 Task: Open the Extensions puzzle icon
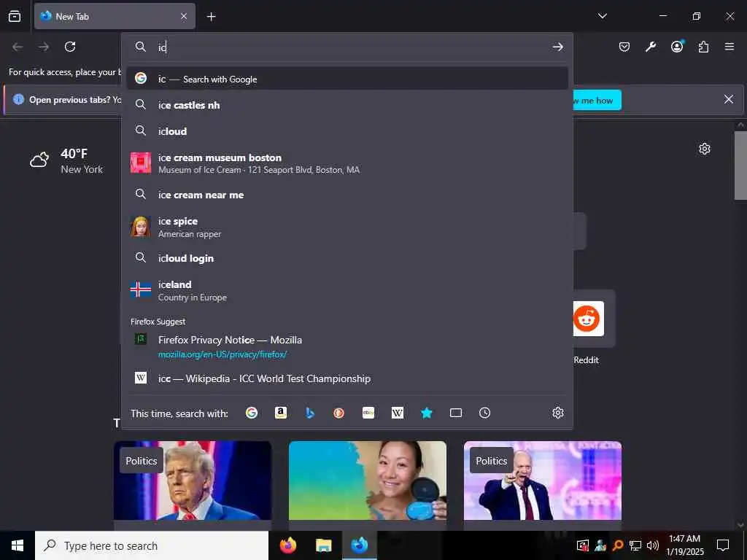coord(703,47)
